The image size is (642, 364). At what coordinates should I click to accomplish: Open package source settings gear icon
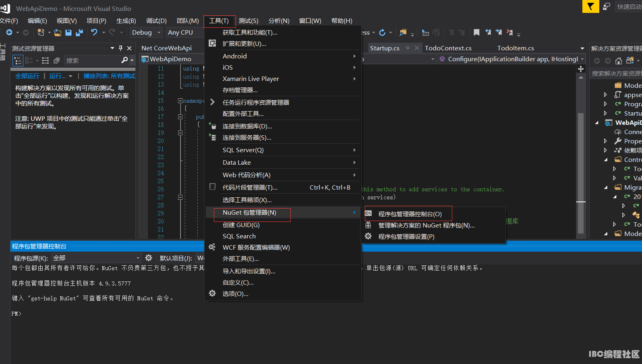(149, 258)
